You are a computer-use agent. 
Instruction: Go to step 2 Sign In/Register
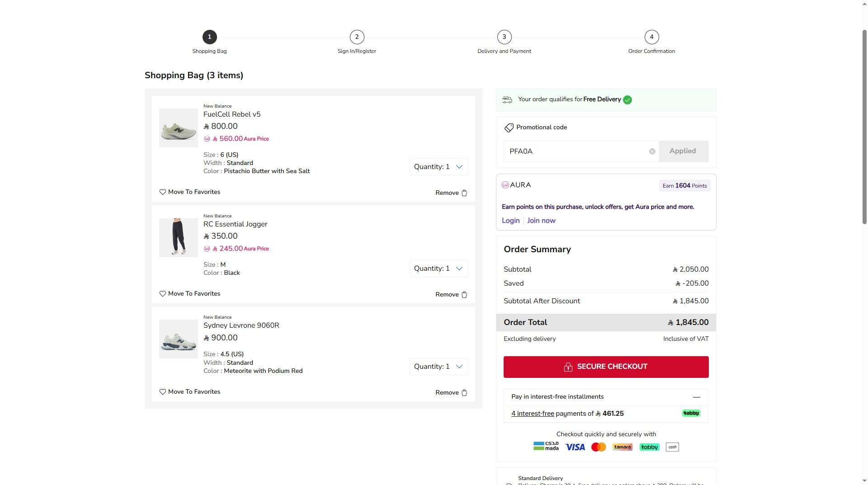(x=357, y=37)
